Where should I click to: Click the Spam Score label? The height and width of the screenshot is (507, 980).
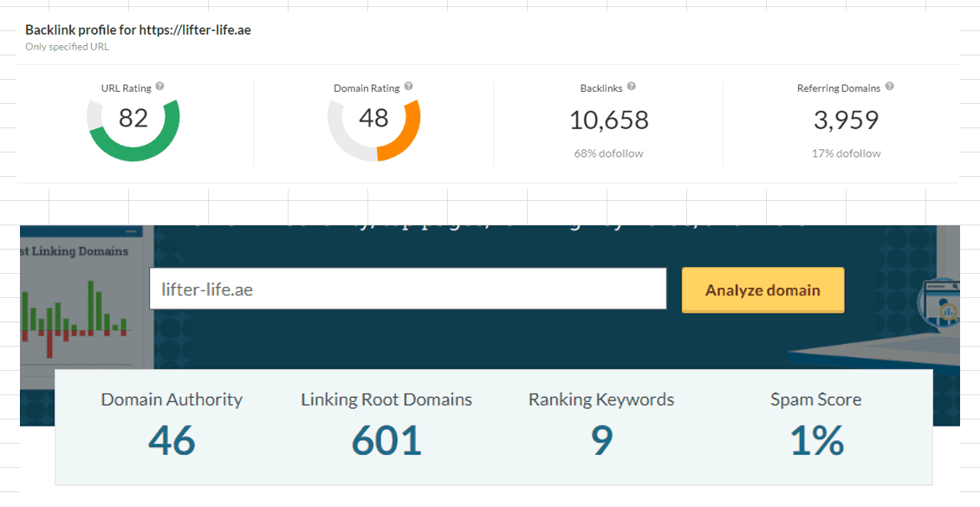coord(816,400)
